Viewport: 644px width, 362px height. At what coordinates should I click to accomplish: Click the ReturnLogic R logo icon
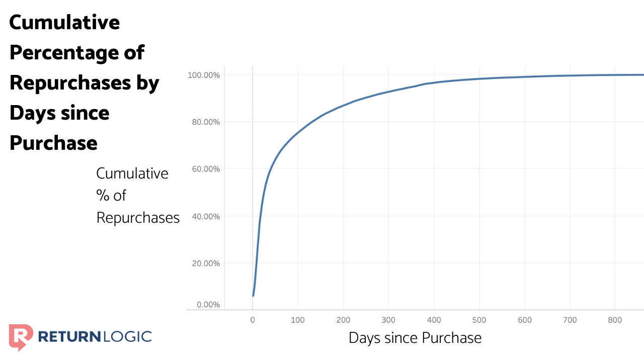tap(21, 337)
